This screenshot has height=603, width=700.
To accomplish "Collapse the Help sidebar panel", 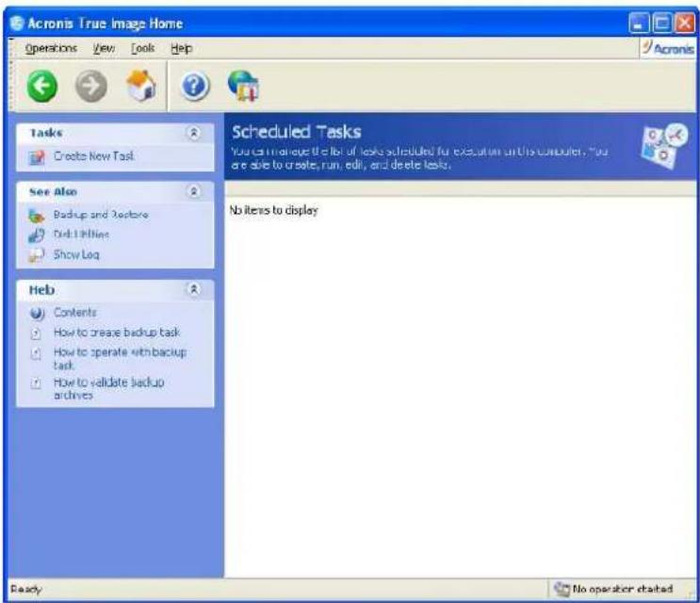I will coord(194,289).
